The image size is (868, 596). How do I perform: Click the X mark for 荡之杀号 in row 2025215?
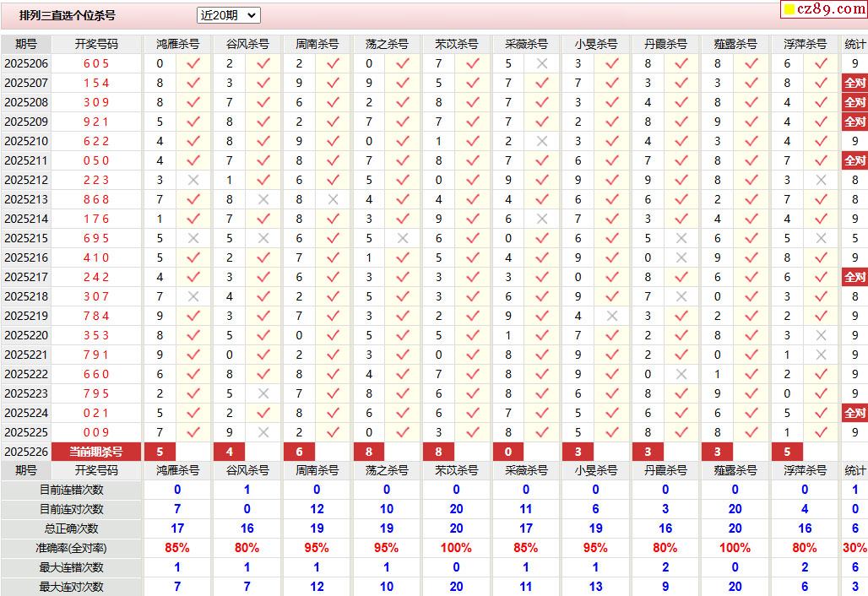coord(403,238)
